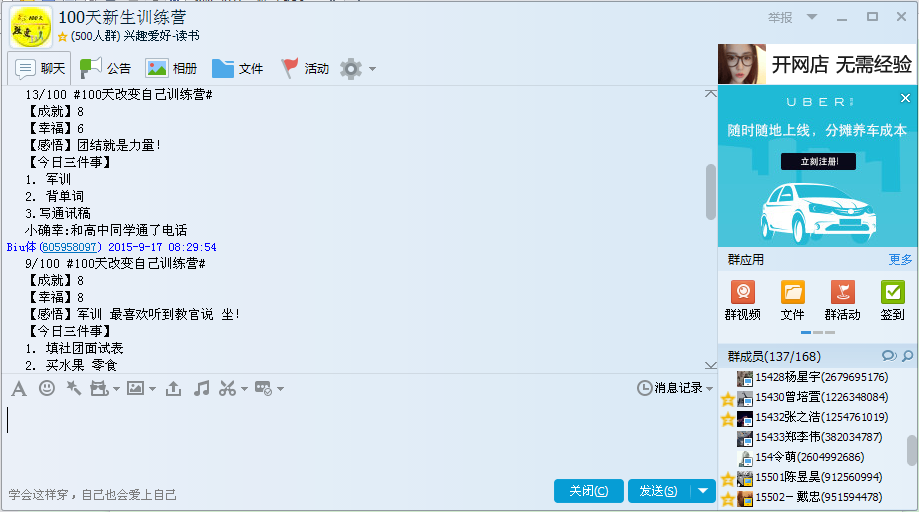
Task: Search group members with magnifier icon
Action: click(x=907, y=356)
